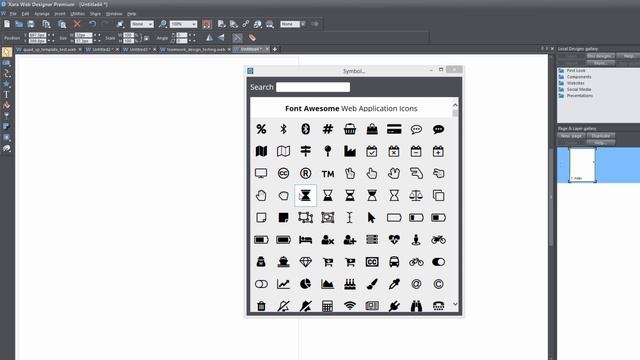
Task: Choose the balance scale symbol
Action: click(x=416, y=196)
